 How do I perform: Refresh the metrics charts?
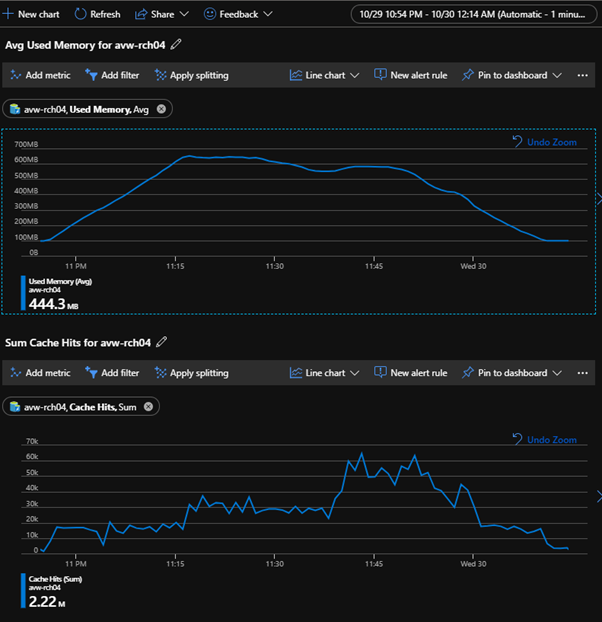coord(97,14)
